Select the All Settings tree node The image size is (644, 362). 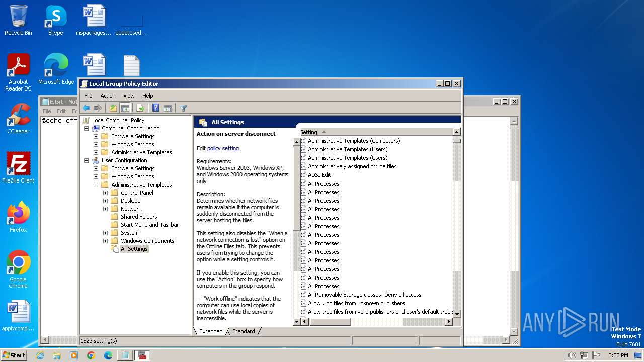(134, 249)
